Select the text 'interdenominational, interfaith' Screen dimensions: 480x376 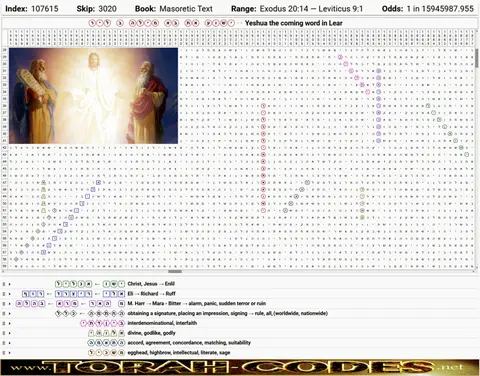[x=162, y=323]
